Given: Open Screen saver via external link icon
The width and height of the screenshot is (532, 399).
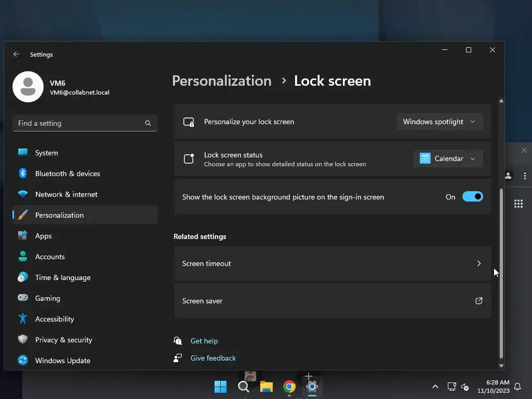Looking at the screenshot, I should click(x=478, y=301).
